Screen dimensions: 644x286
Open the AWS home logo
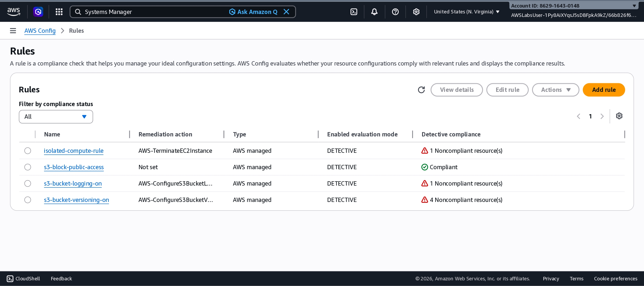pyautogui.click(x=14, y=12)
